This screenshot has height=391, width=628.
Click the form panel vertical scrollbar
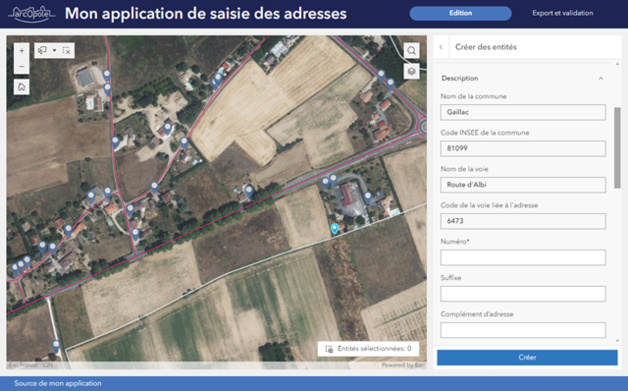click(617, 147)
